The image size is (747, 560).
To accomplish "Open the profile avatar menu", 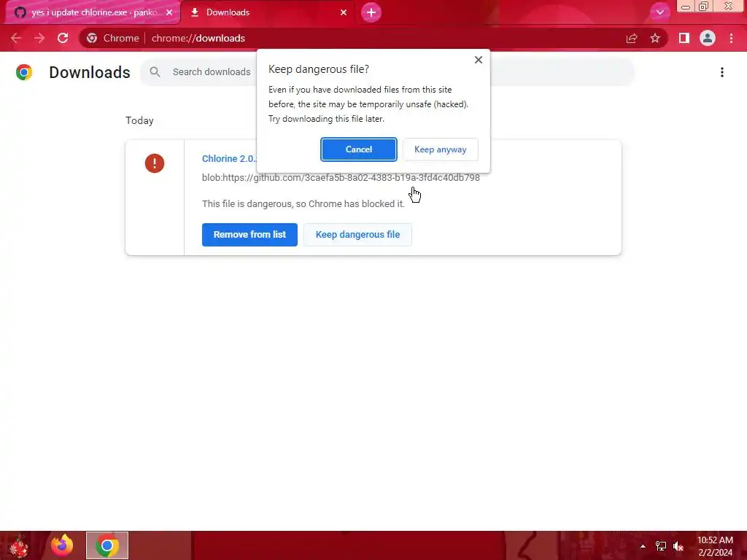I will point(708,38).
